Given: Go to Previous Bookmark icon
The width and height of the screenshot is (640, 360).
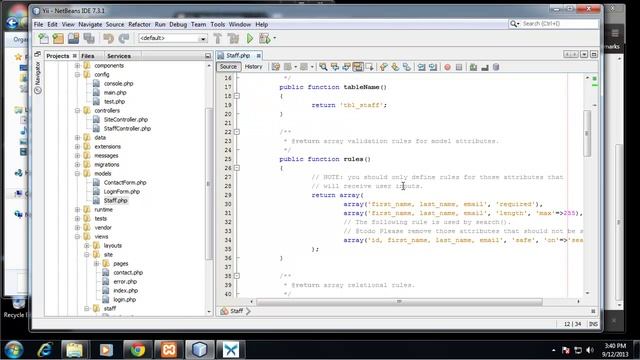Looking at the screenshot, I should [383, 67].
